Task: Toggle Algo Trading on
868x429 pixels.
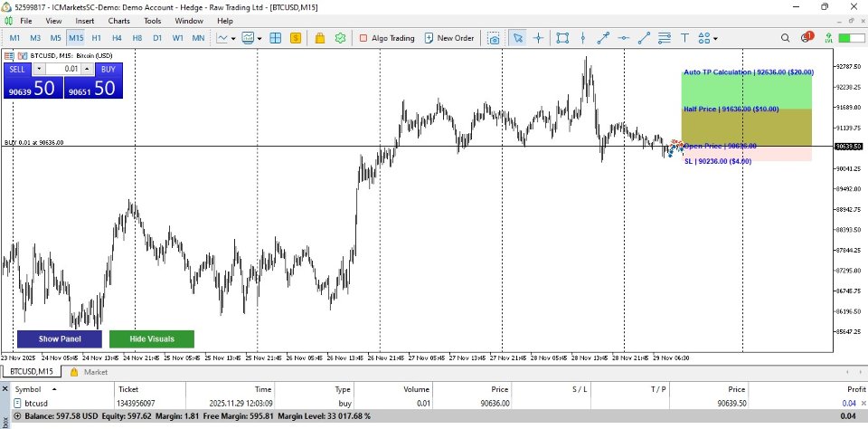Action: tap(387, 38)
